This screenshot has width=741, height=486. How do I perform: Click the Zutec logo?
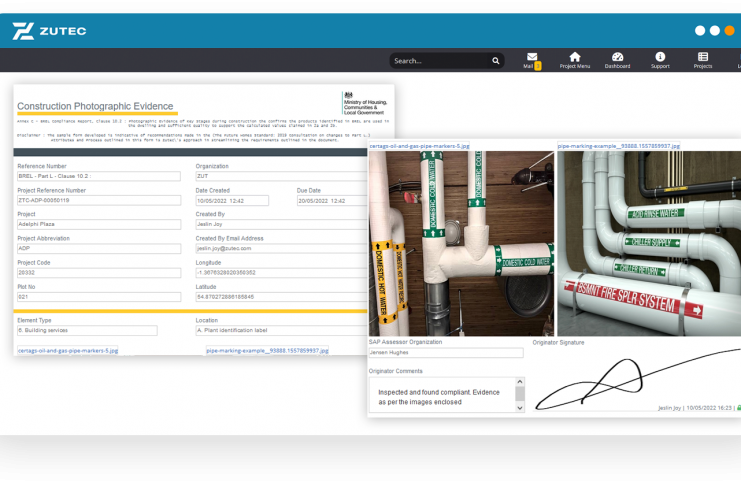click(x=49, y=31)
